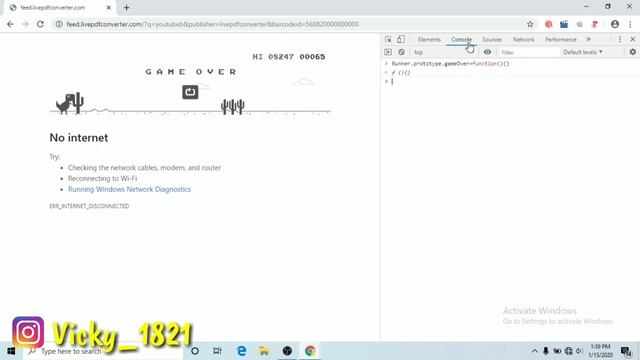Bookmark this page with star icon
Image resolution: width=640 pixels, height=360 pixels.
[x=530, y=24]
